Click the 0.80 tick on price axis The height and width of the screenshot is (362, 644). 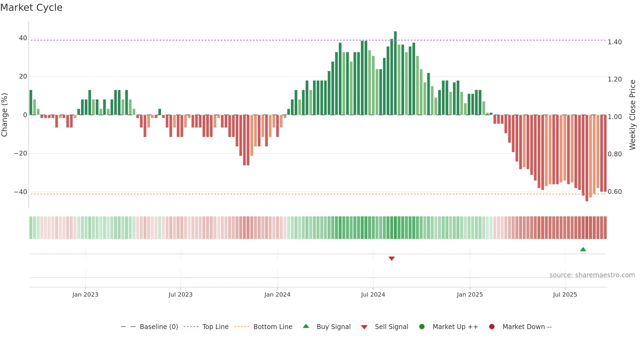tap(615, 154)
